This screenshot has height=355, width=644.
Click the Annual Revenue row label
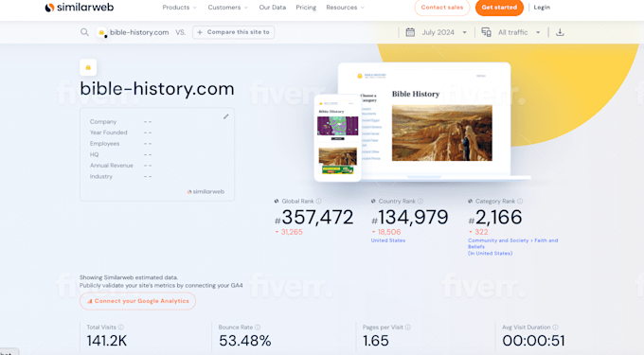pyautogui.click(x=112, y=166)
